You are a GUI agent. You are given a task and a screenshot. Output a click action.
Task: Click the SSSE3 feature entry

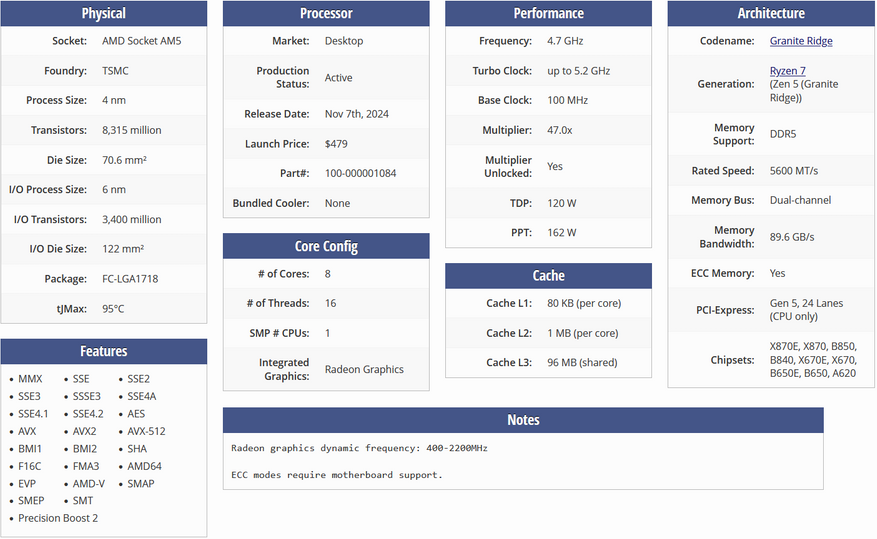click(87, 396)
